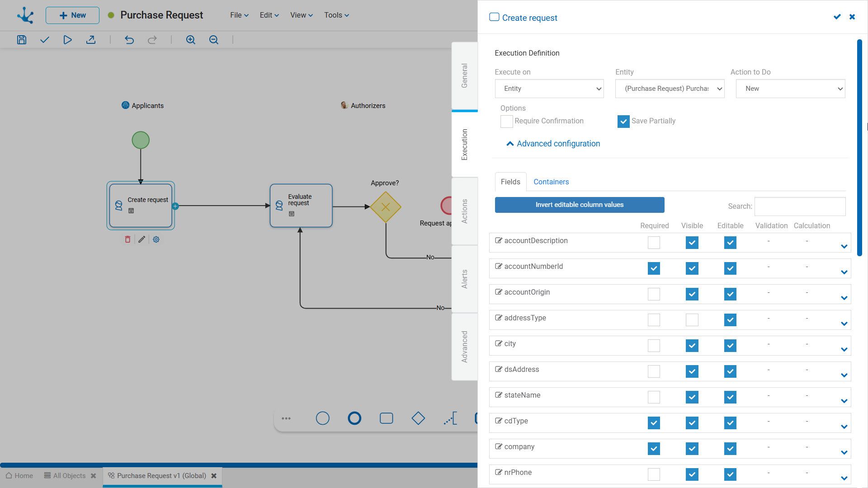Click the Save diagram icon
868x488 pixels.
(x=22, y=40)
